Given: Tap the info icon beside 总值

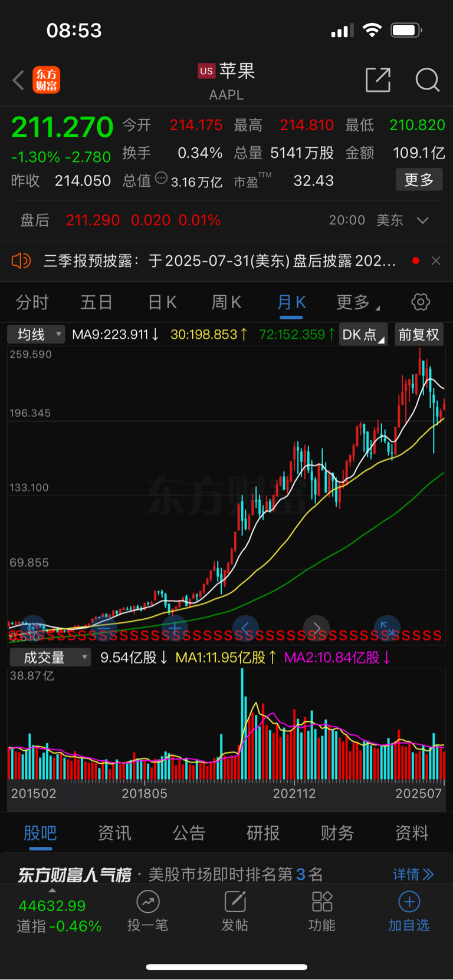Looking at the screenshot, I should click(161, 178).
